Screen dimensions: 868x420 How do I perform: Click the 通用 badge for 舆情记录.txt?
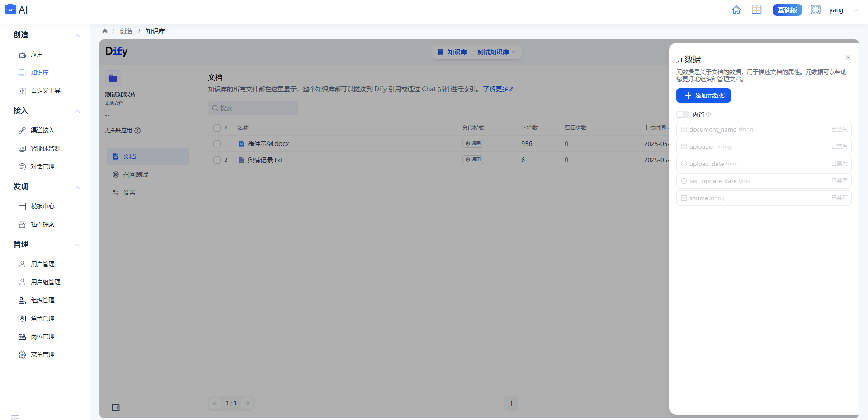(473, 160)
